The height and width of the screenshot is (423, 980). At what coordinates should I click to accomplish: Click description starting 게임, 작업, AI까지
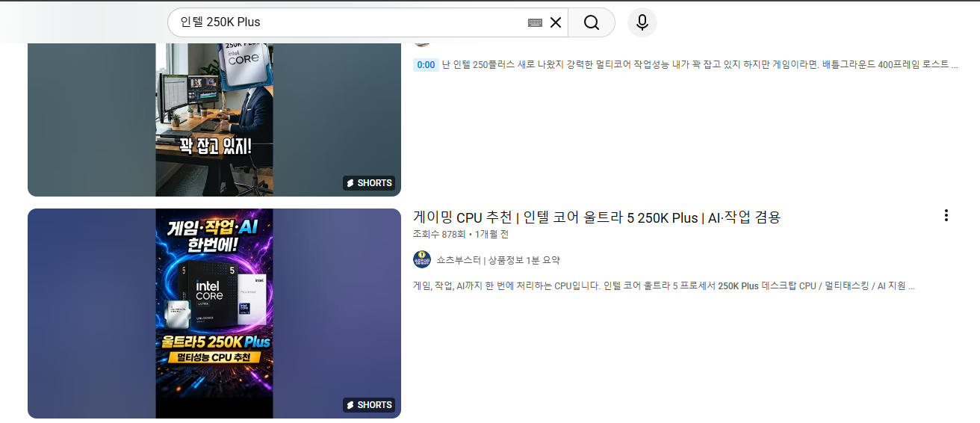coord(664,285)
